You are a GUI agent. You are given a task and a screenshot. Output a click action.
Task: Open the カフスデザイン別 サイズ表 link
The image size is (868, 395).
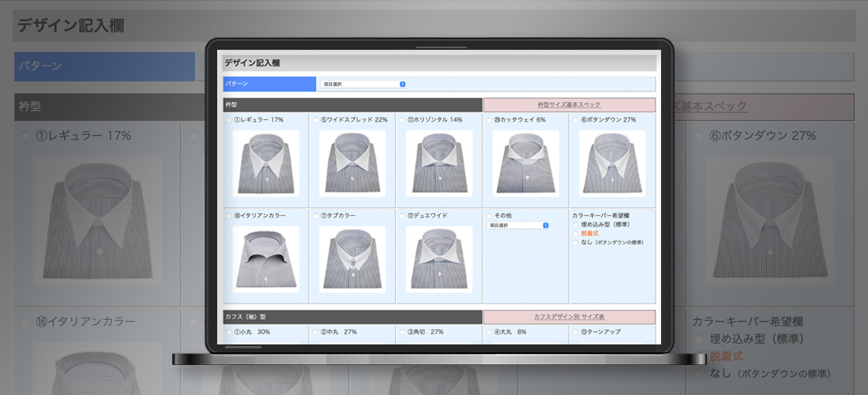click(x=569, y=318)
